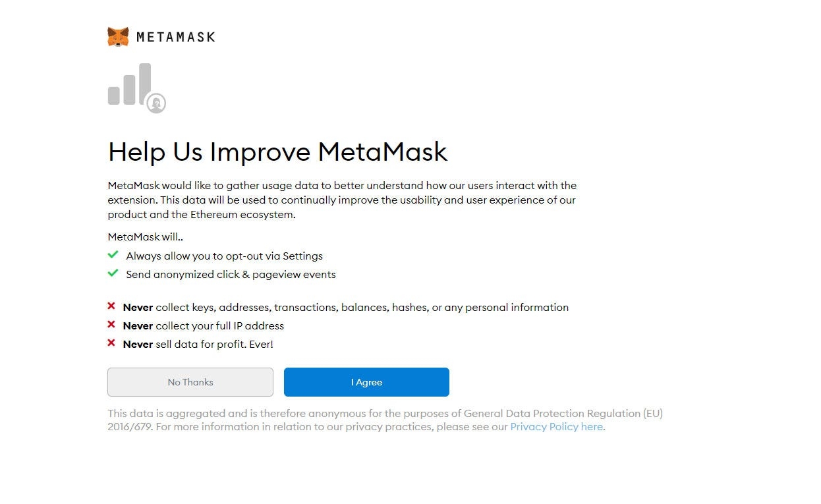Click the red X beside full IP address
The width and height of the screenshot is (821, 504).
click(111, 325)
